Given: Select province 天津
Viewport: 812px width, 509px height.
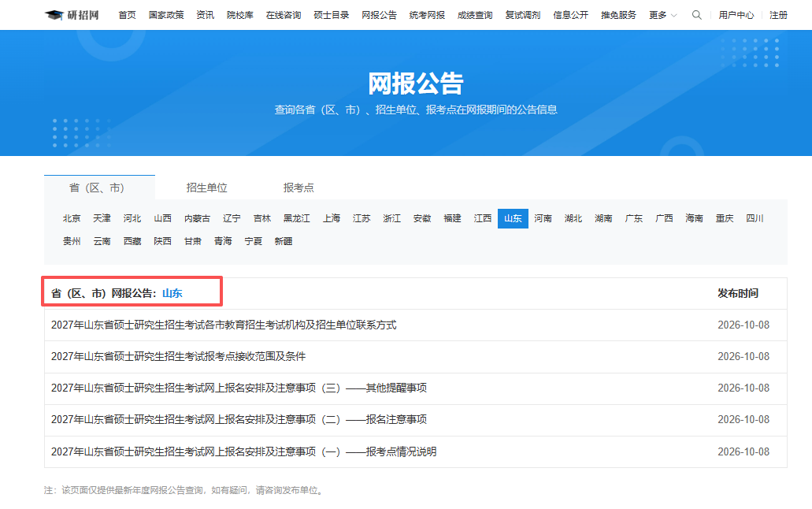Looking at the screenshot, I should coord(102,218).
